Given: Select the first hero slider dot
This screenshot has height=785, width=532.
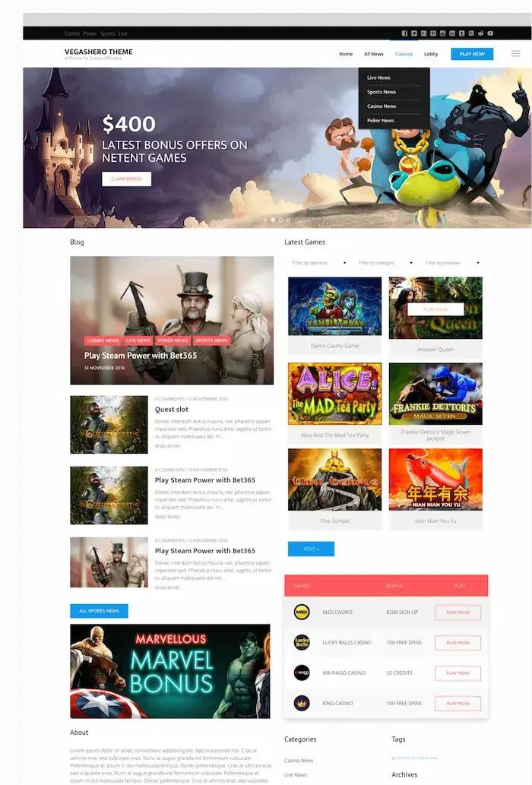Looking at the screenshot, I should coord(273,220).
